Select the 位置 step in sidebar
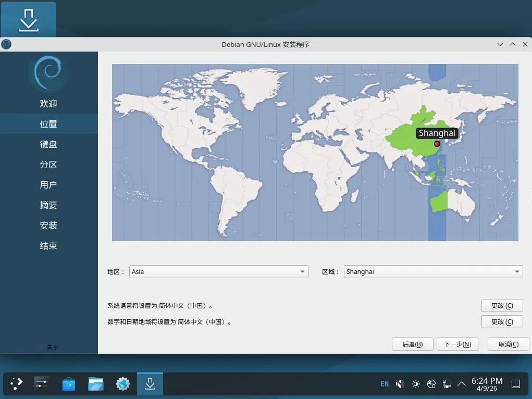532x399 pixels. [x=48, y=124]
